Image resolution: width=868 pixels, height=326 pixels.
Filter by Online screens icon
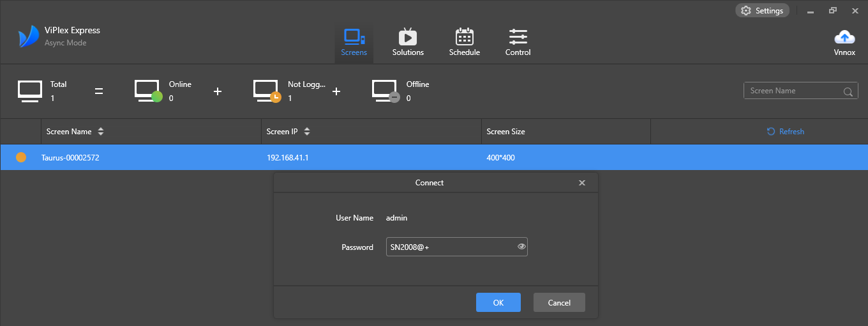pos(148,91)
